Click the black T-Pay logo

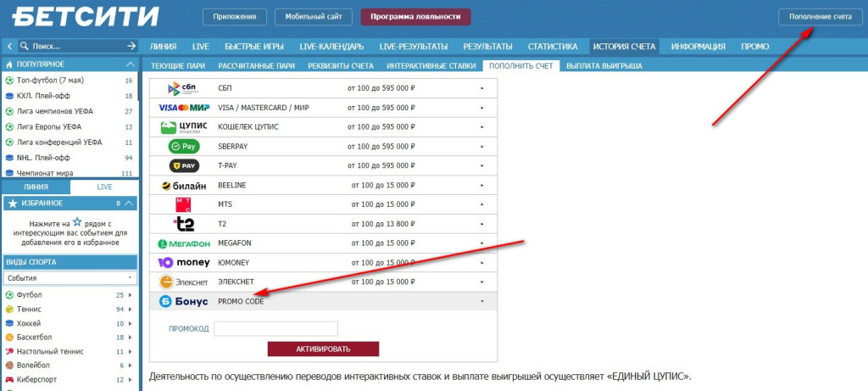[184, 165]
